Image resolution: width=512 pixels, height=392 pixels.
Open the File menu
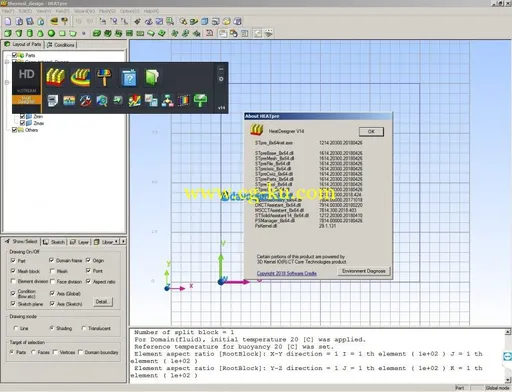click(x=8, y=11)
